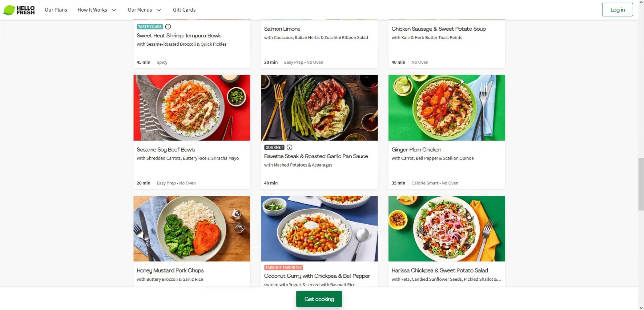
Task: Open the Our Plans menu item
Action: point(56,10)
